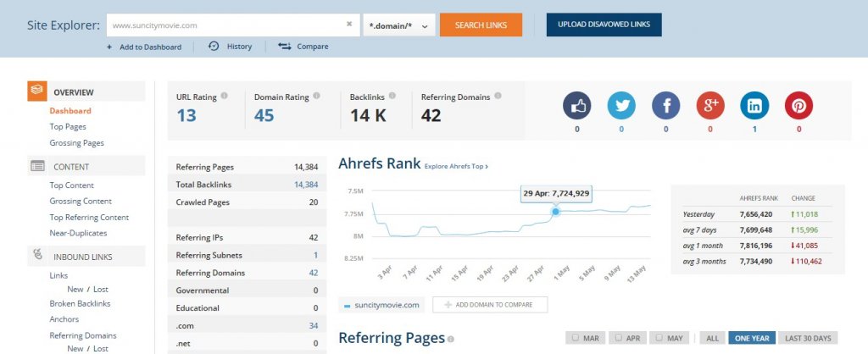Click the URL Rating info icon

(x=224, y=96)
